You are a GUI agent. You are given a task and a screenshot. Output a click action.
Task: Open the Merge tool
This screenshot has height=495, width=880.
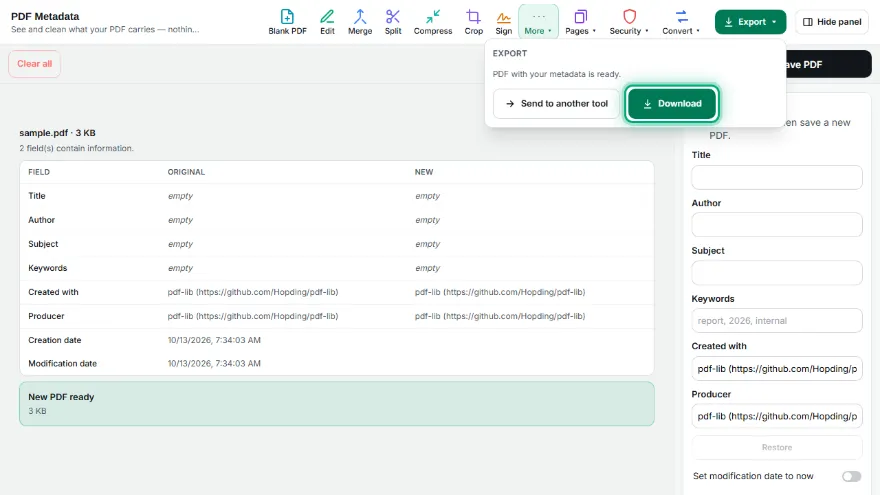click(360, 22)
